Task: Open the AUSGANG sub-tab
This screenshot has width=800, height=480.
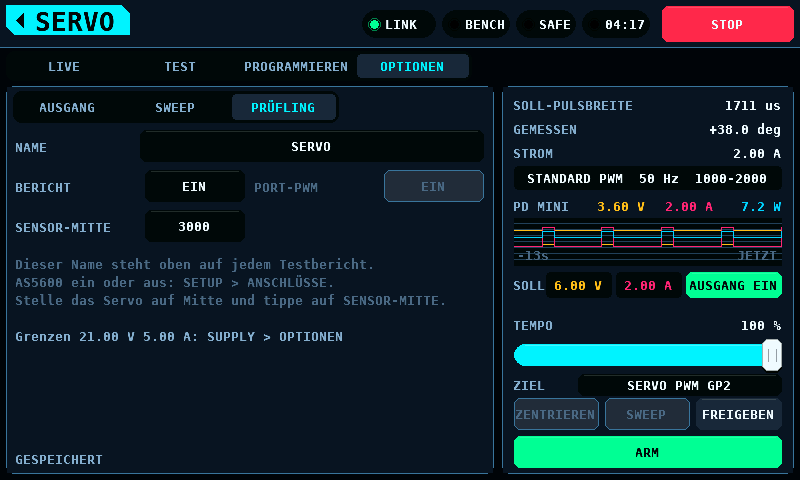Action: 67,108
